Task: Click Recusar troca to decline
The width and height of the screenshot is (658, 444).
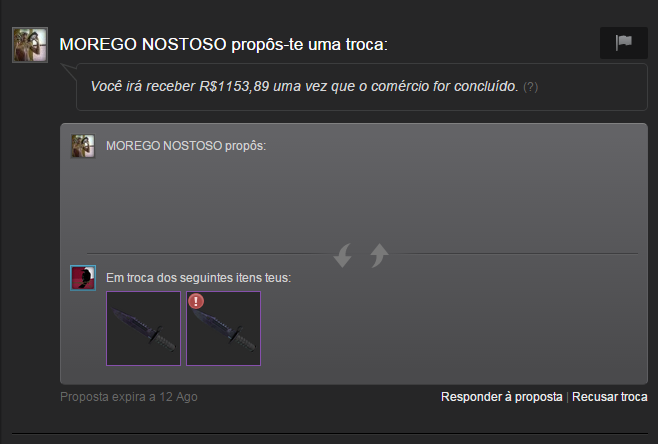Action: (610, 397)
